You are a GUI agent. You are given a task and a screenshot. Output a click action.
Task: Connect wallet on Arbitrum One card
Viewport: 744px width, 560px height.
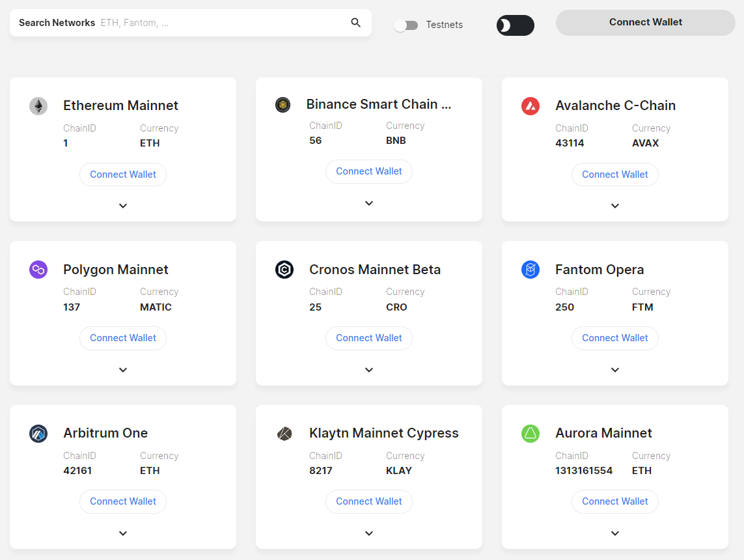[x=123, y=501]
